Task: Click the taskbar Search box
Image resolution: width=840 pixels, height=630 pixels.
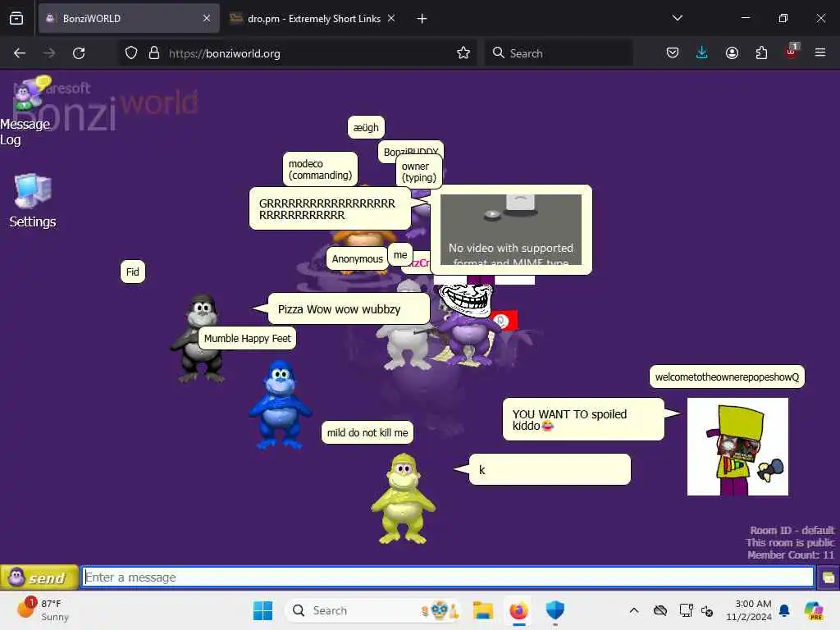Action: [x=374, y=610]
